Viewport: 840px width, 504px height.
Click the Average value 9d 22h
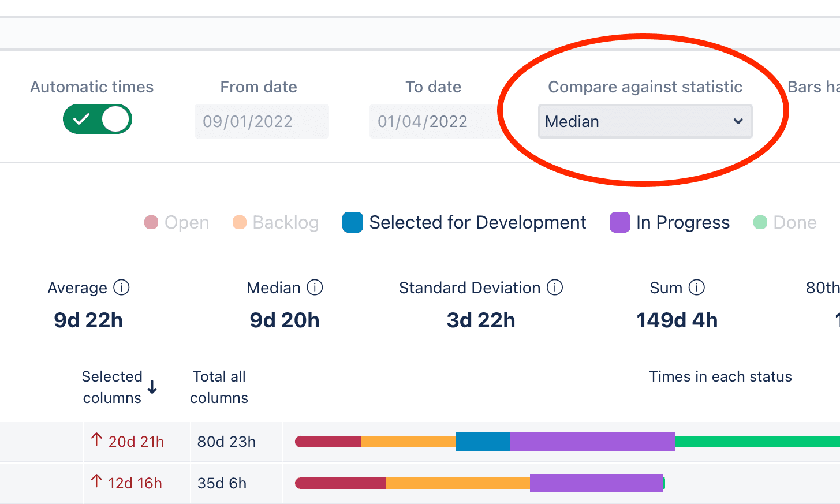88,320
